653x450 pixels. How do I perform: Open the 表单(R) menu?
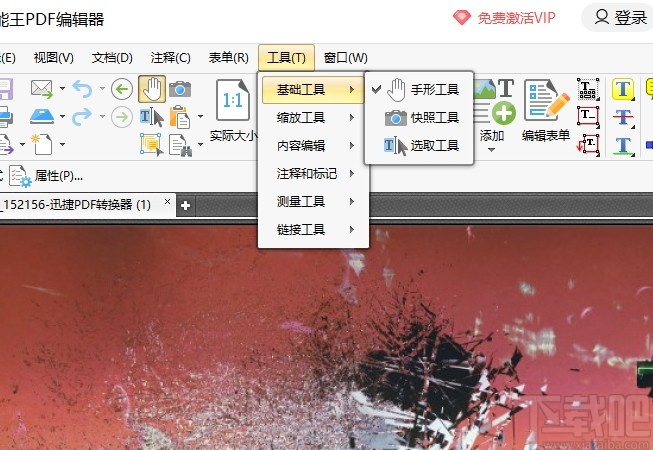coord(229,58)
